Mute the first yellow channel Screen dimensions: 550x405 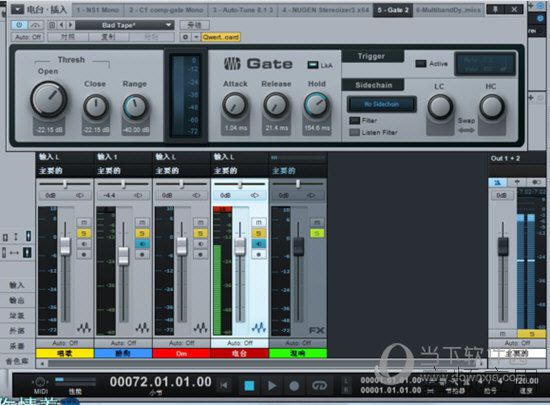(84, 222)
